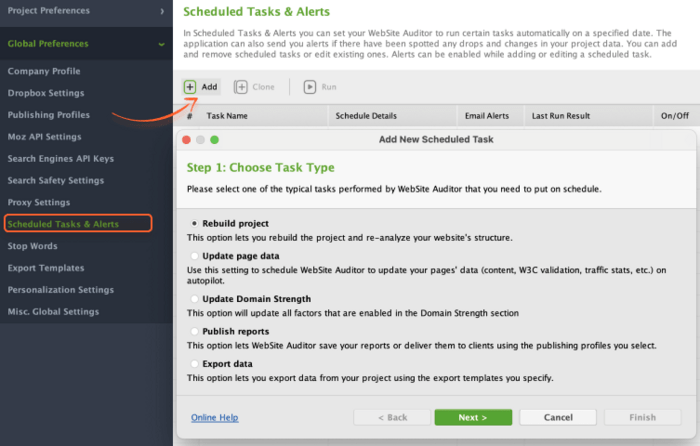Open Moz API Settings
This screenshot has height=446, width=700.
[x=44, y=137]
